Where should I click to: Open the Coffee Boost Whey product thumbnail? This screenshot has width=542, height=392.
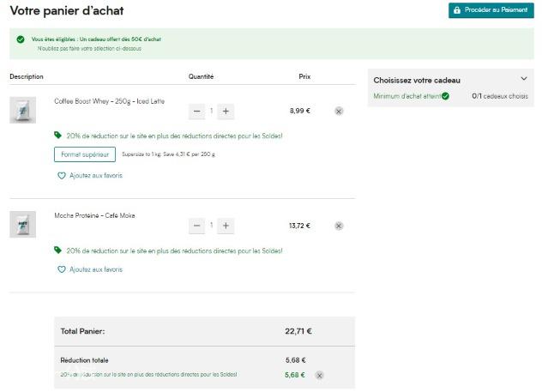pyautogui.click(x=23, y=111)
